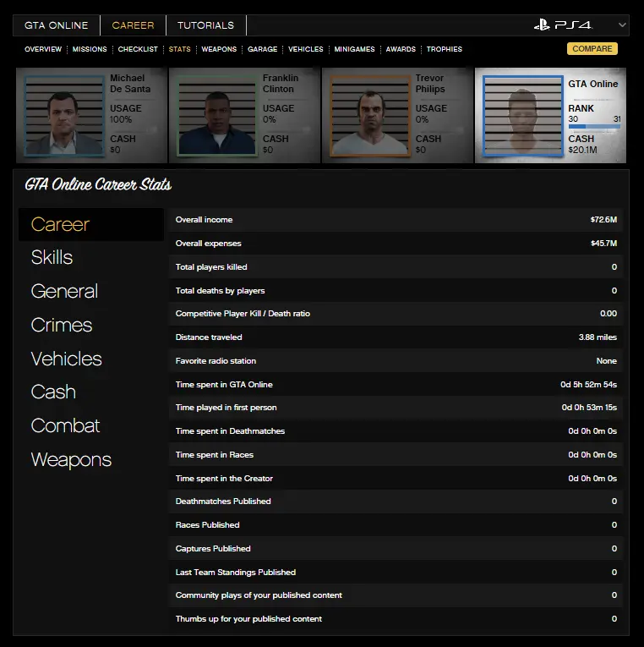Click the 3.88 miles value
Viewport: 644px width, 647px height.
tap(598, 337)
